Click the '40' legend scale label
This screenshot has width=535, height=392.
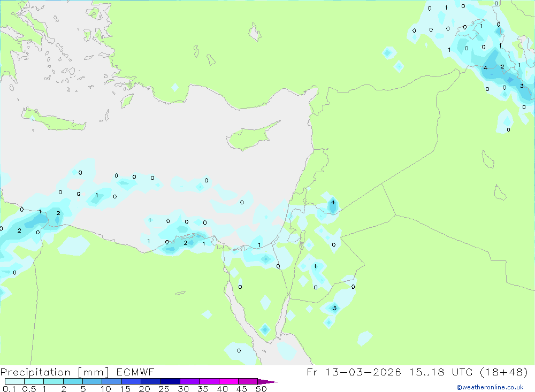tap(222, 389)
